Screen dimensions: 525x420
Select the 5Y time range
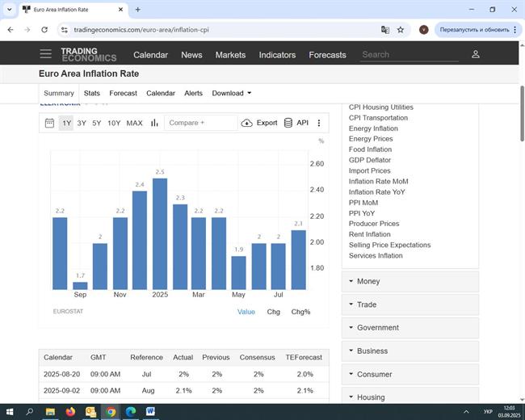[x=96, y=123]
